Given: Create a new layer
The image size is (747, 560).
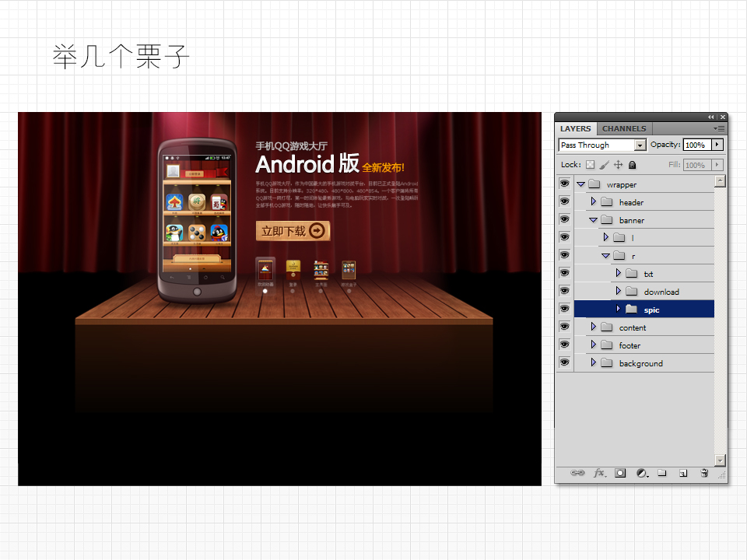Looking at the screenshot, I should click(x=683, y=473).
